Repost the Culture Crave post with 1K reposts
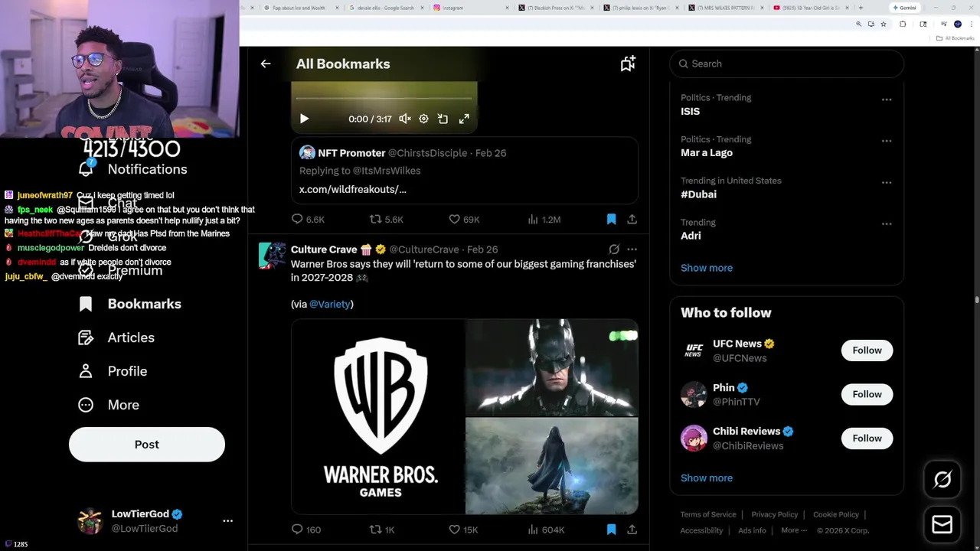980x551 pixels. pyautogui.click(x=382, y=530)
